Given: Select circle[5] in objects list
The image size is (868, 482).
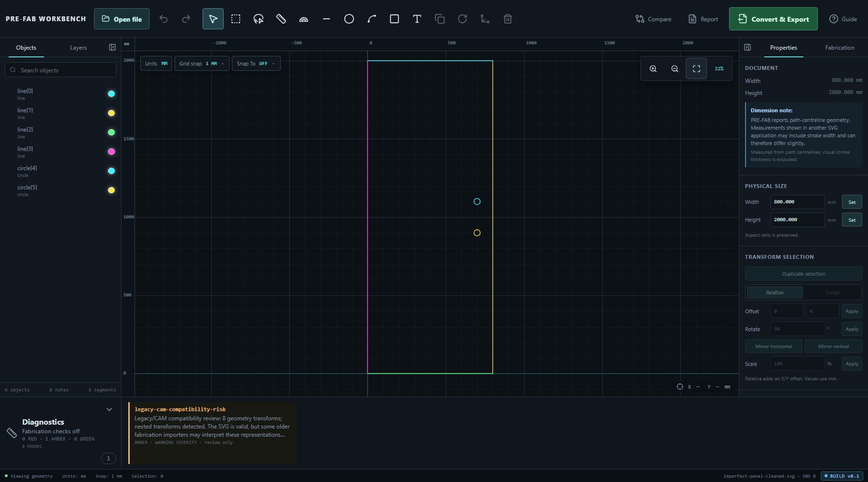Looking at the screenshot, I should click(x=60, y=190).
